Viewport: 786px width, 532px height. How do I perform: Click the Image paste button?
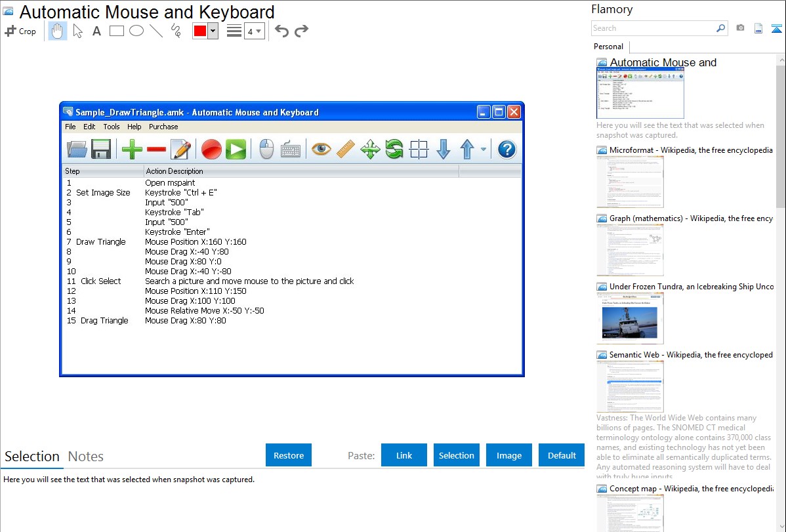pos(509,455)
